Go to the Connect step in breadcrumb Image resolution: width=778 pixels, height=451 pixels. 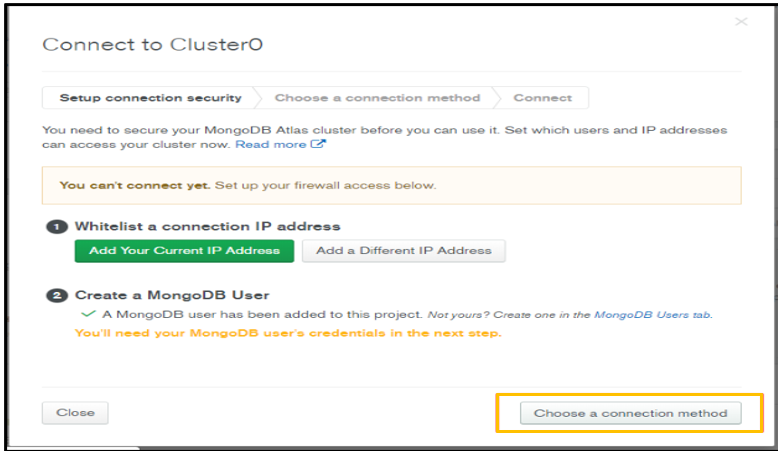click(542, 98)
